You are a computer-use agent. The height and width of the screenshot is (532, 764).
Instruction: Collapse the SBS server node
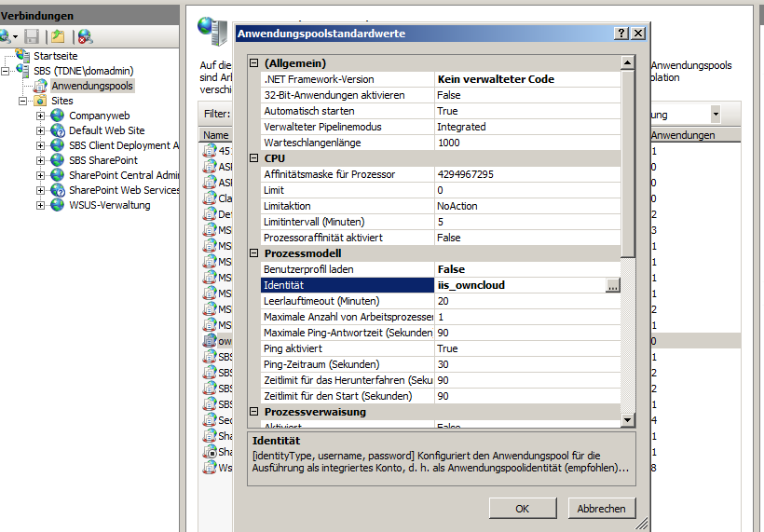[5, 71]
